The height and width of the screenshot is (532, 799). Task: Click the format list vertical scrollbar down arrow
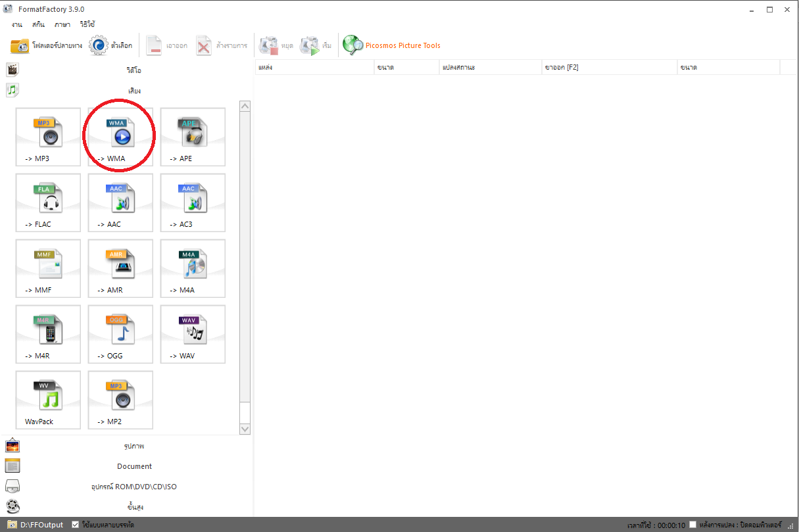pos(245,429)
